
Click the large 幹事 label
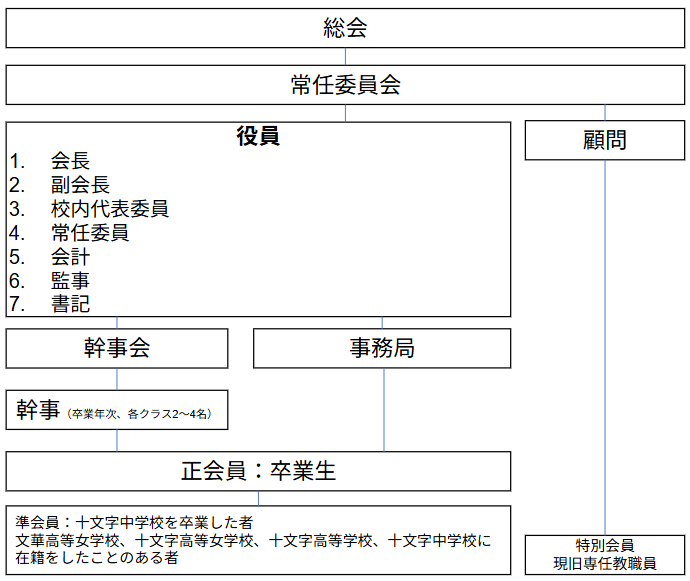click(x=38, y=410)
